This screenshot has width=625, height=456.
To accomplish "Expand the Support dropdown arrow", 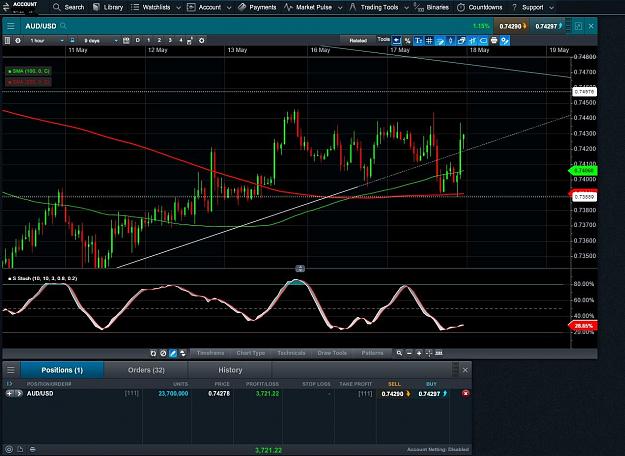I will coord(551,8).
